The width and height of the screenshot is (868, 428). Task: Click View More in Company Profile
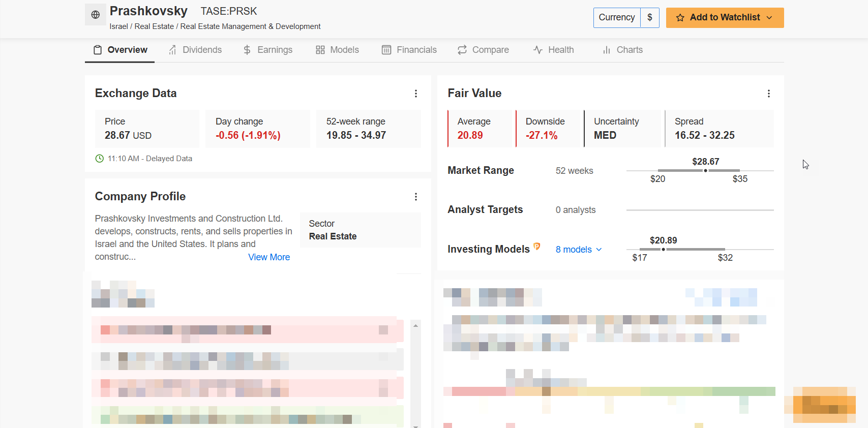[x=269, y=257]
